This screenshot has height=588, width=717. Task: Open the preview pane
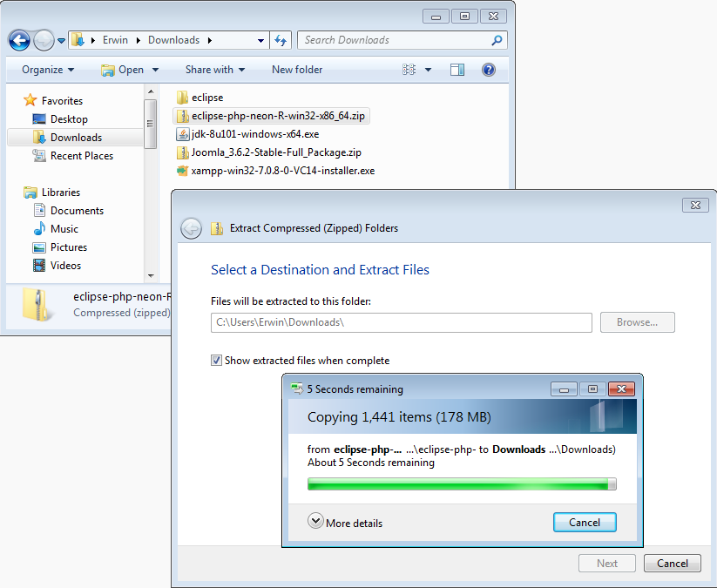click(457, 70)
